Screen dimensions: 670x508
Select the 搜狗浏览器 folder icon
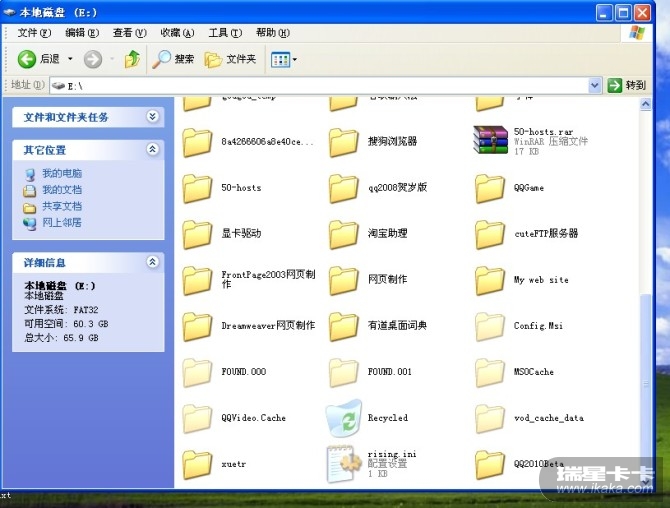[344, 142]
